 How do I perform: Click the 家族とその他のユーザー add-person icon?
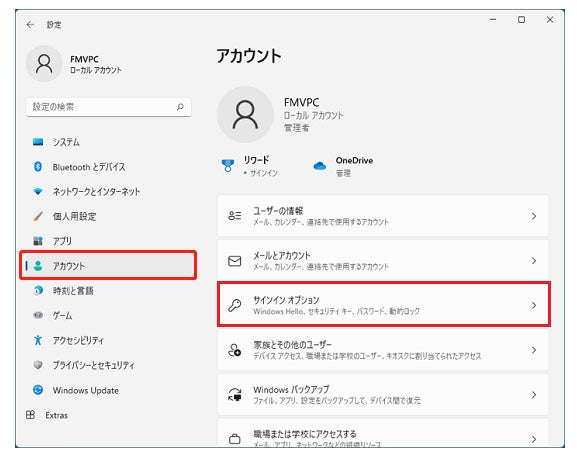(235, 350)
